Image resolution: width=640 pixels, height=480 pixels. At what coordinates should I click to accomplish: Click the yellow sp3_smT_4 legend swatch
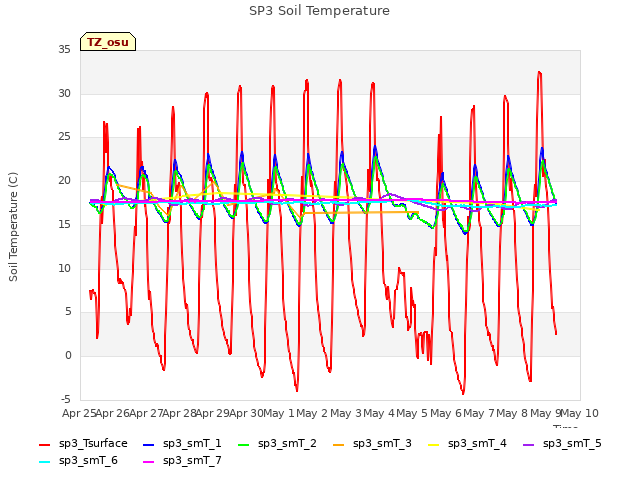click(433, 445)
